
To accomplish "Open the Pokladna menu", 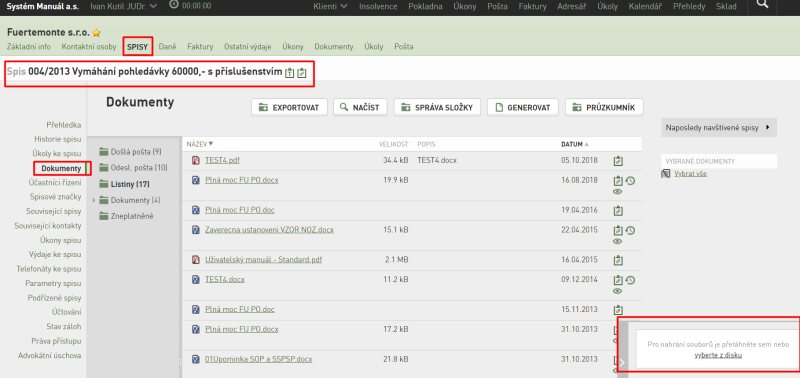I will 425,6.
